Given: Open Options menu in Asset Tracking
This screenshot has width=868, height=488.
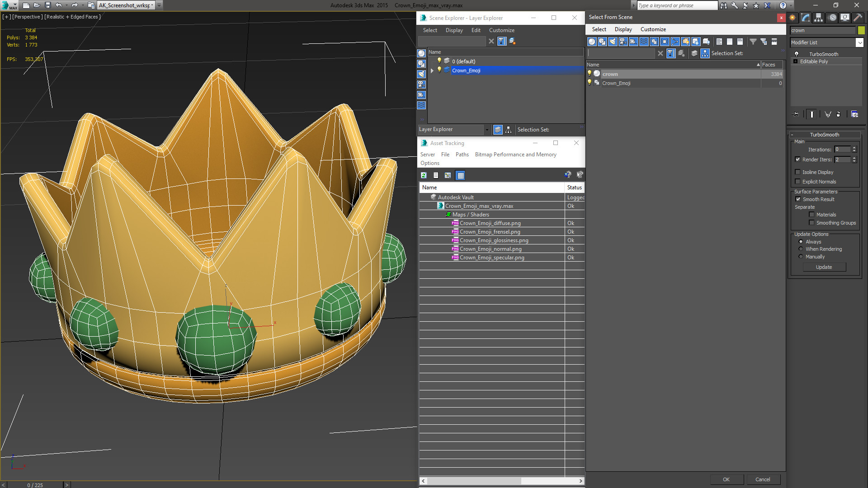Looking at the screenshot, I should (429, 163).
